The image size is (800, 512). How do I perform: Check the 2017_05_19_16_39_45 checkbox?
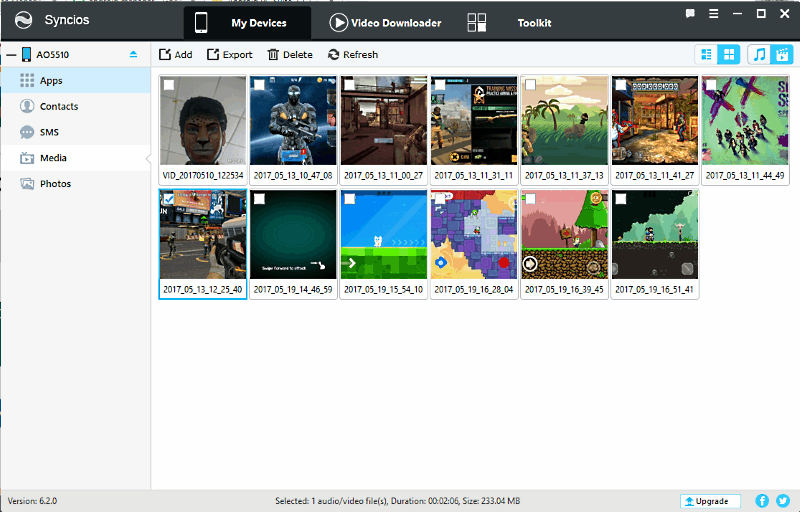[531, 199]
